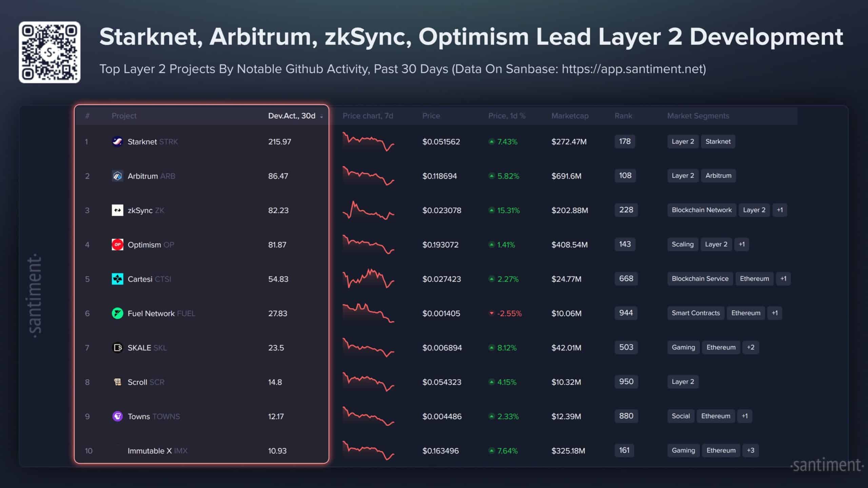Click the Towns project logo

[118, 416]
